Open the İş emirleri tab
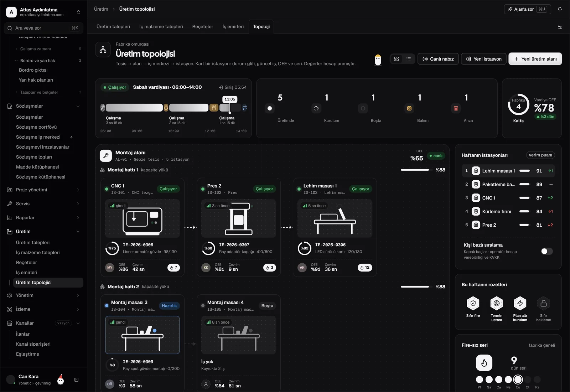This screenshot has width=570, height=392. point(233,27)
